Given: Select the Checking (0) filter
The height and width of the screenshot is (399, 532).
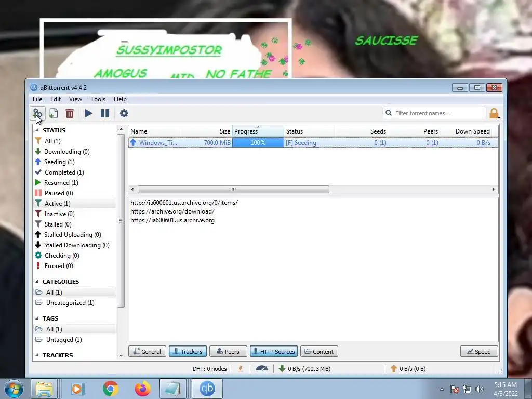Looking at the screenshot, I should tap(75, 256).
